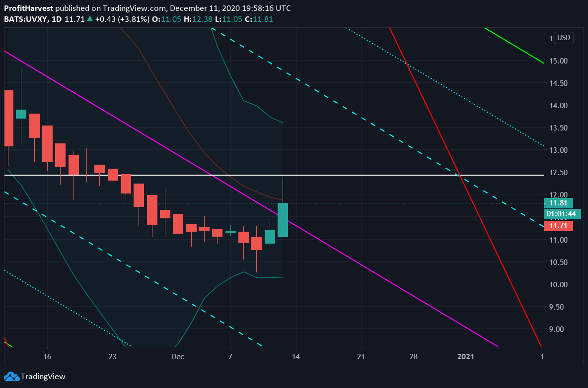Click the 28 date label on time axis

[413, 357]
